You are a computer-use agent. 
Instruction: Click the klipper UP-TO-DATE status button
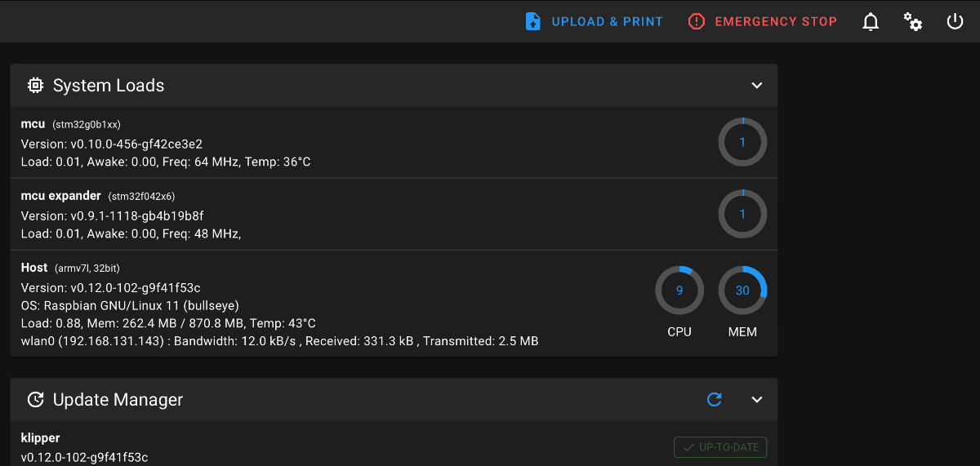720,447
